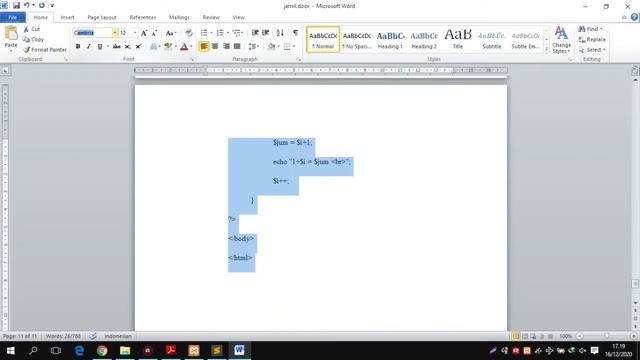Screen dimensions: 640x360
Task: Open the font size dropdown
Action: point(135,33)
